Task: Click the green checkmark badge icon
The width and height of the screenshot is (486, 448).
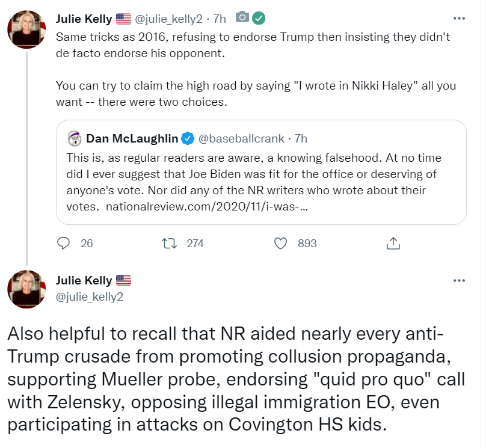Action: pos(258,18)
